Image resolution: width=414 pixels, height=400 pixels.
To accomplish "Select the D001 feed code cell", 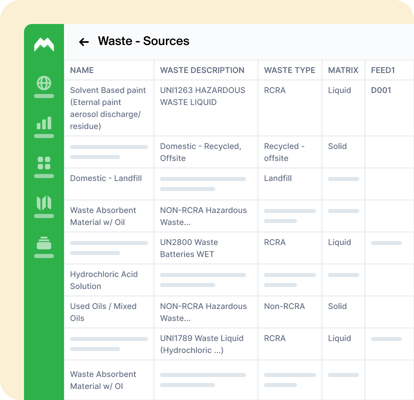I will (x=381, y=90).
